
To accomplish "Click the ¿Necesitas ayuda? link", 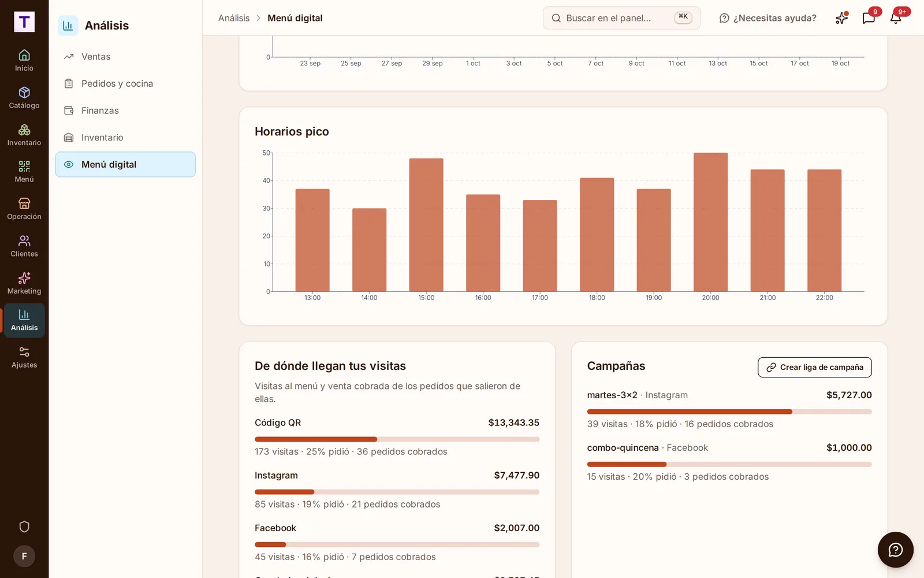I will 767,18.
